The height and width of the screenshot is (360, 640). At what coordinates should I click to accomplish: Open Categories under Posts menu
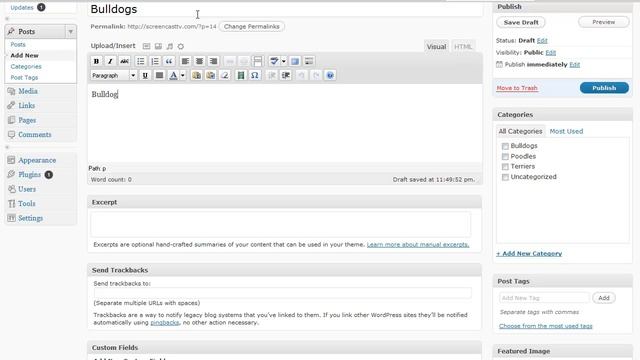(26, 67)
